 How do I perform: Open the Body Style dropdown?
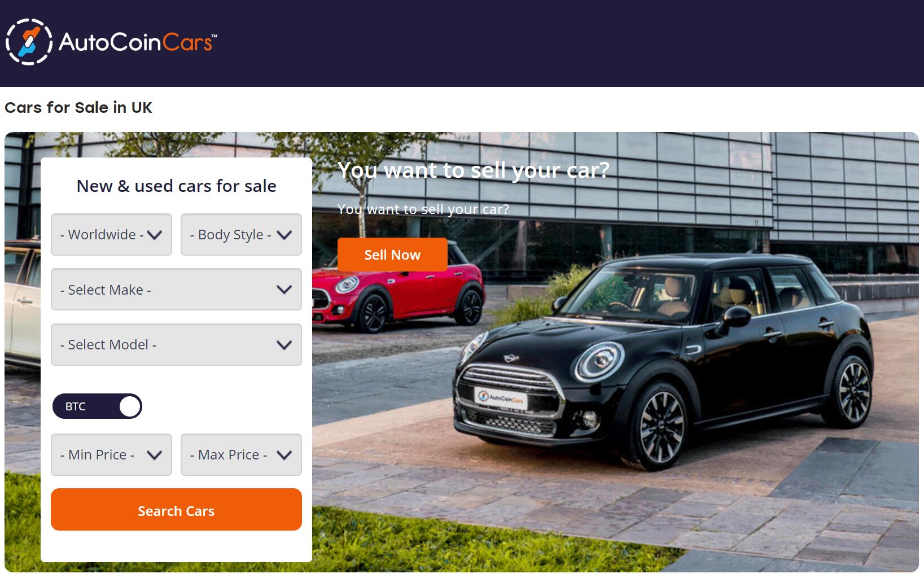tap(241, 234)
